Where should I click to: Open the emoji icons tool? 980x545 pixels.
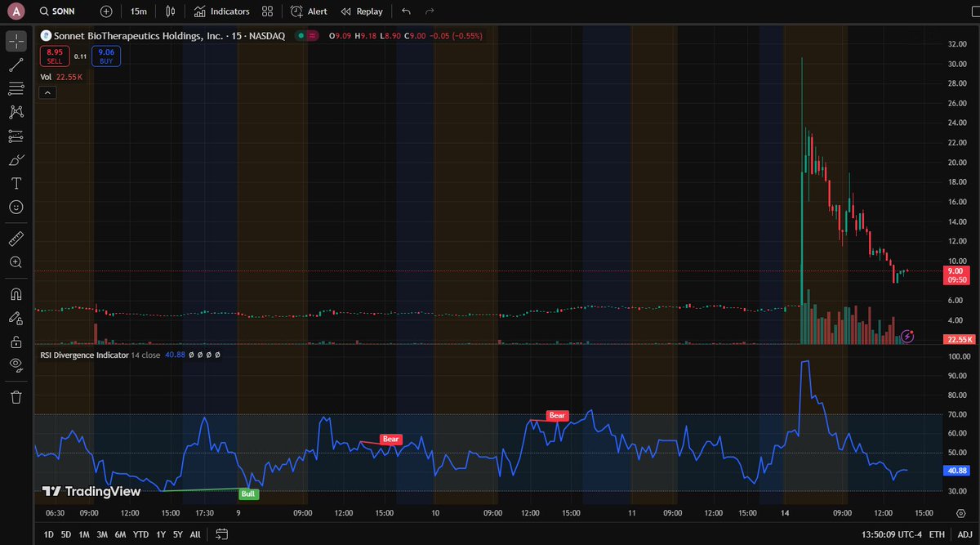coord(16,207)
